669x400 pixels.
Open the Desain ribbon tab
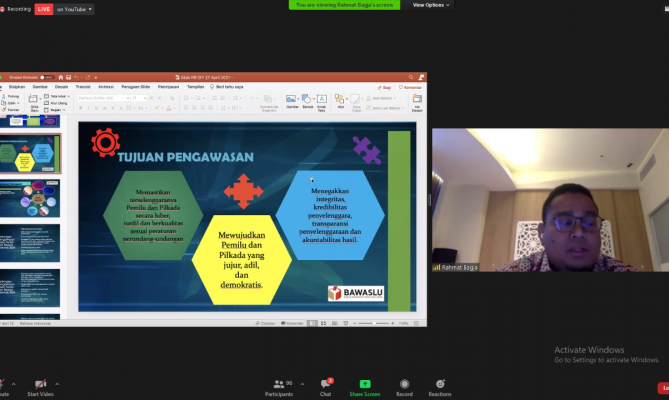click(61, 87)
